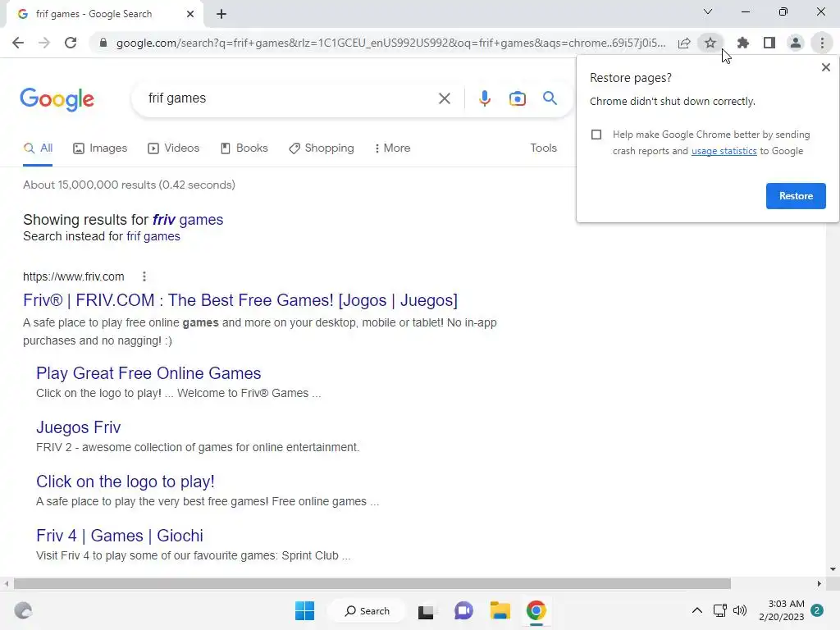This screenshot has height=630, width=840.
Task: Select the All results tab
Action: [x=38, y=148]
